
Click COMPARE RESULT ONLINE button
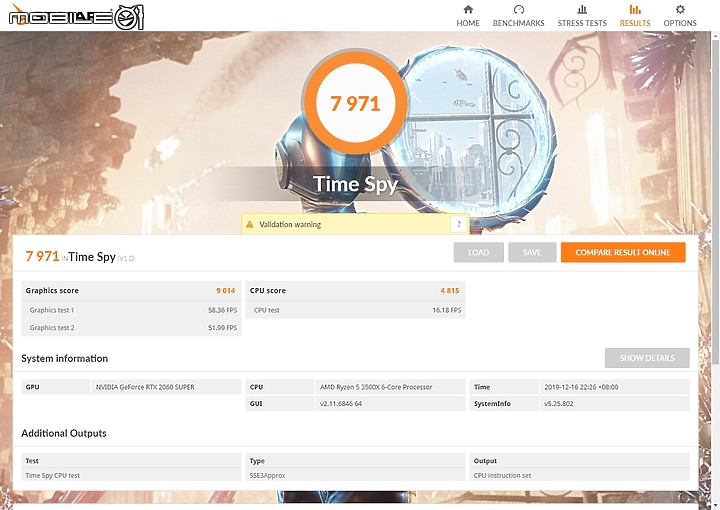coord(623,252)
